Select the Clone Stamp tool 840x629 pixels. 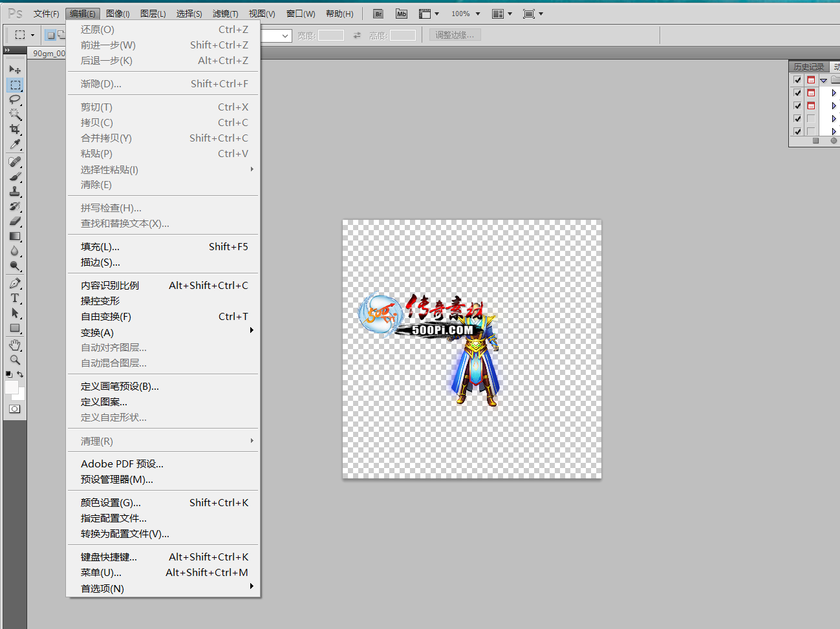click(15, 191)
